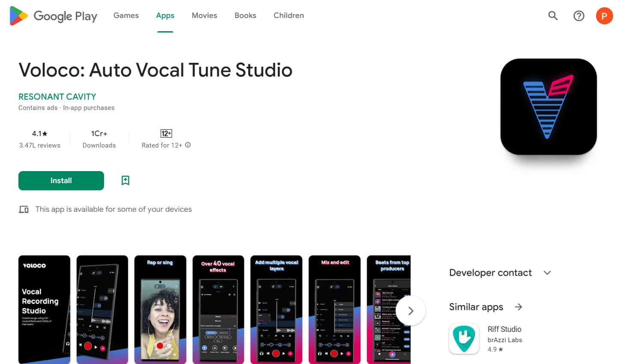Click the Google Play logo
Viewport: 620px width, 364px height.
54,16
